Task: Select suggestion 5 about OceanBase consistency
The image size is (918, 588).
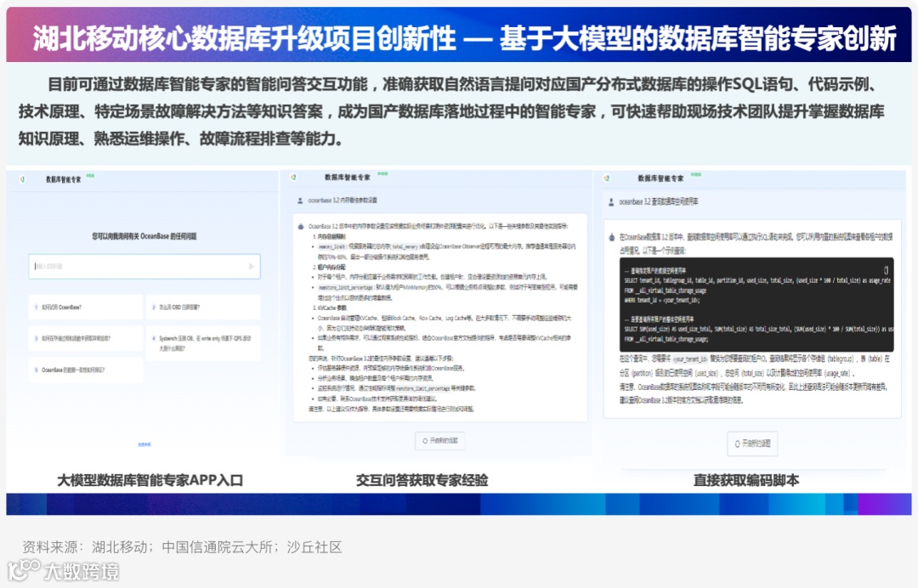Action: (86, 370)
